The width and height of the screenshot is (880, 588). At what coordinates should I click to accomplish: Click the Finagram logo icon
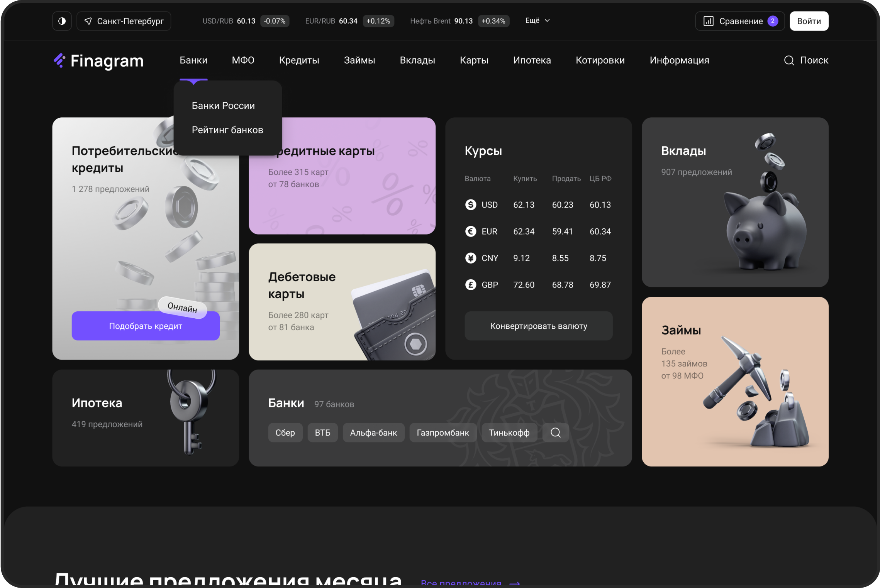(59, 61)
